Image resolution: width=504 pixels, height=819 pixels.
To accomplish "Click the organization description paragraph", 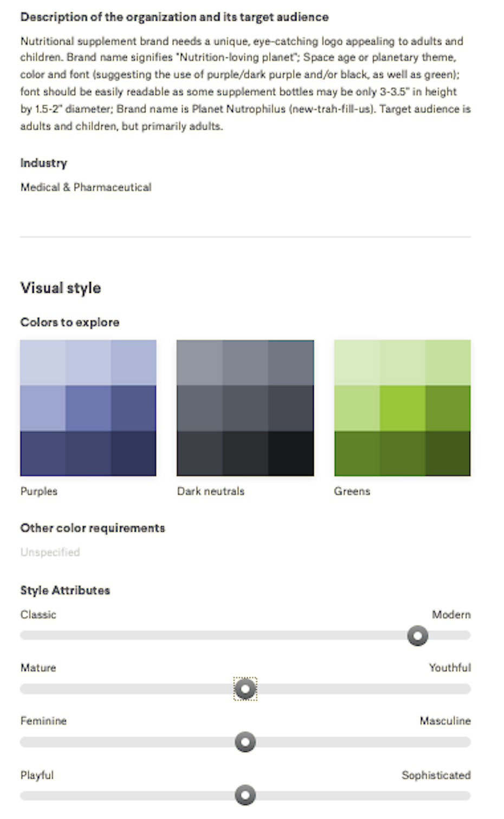I will pyautogui.click(x=245, y=83).
